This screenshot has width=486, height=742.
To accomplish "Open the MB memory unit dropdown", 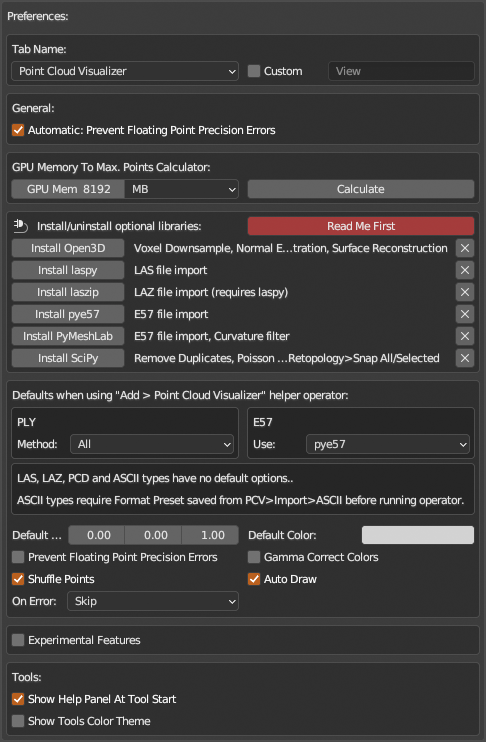I will (181, 189).
